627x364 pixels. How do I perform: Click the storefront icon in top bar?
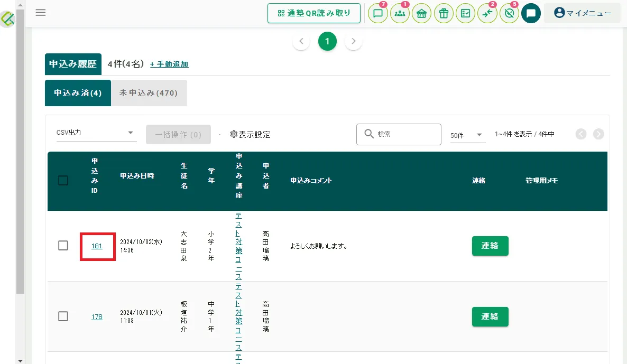coord(421,13)
